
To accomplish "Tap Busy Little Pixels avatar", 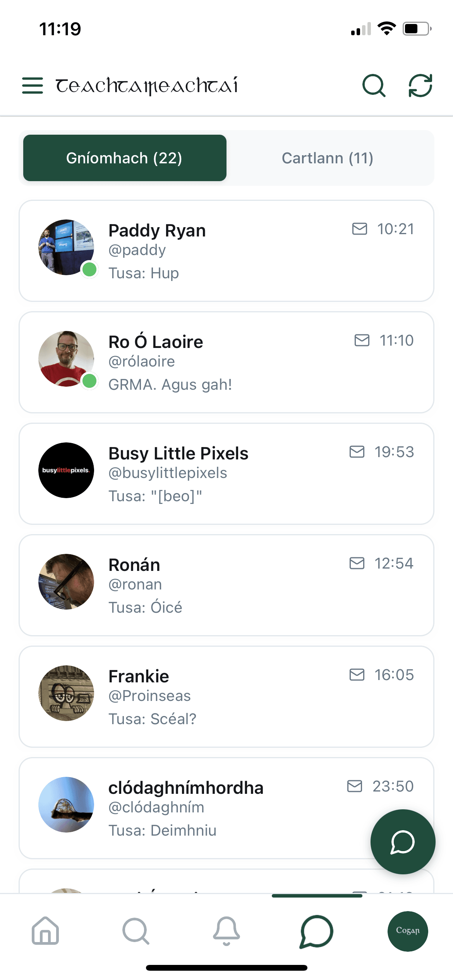I will click(x=66, y=470).
